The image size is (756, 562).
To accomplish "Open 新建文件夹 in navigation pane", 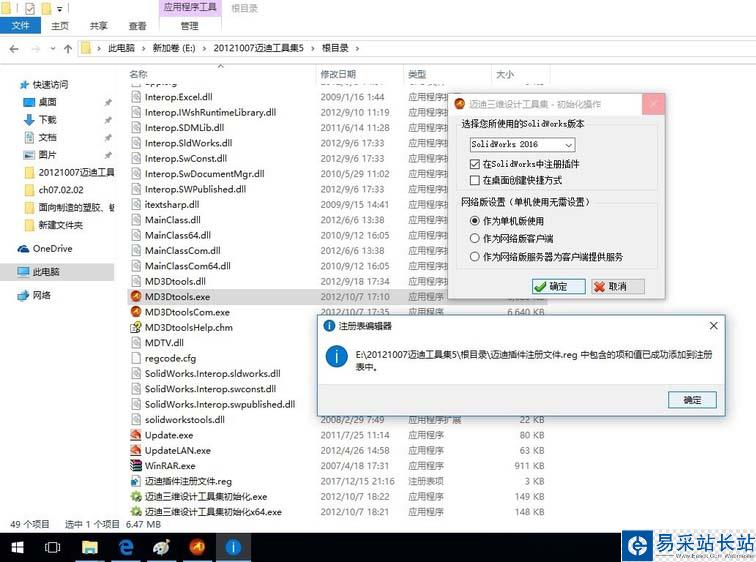I will coord(60,225).
